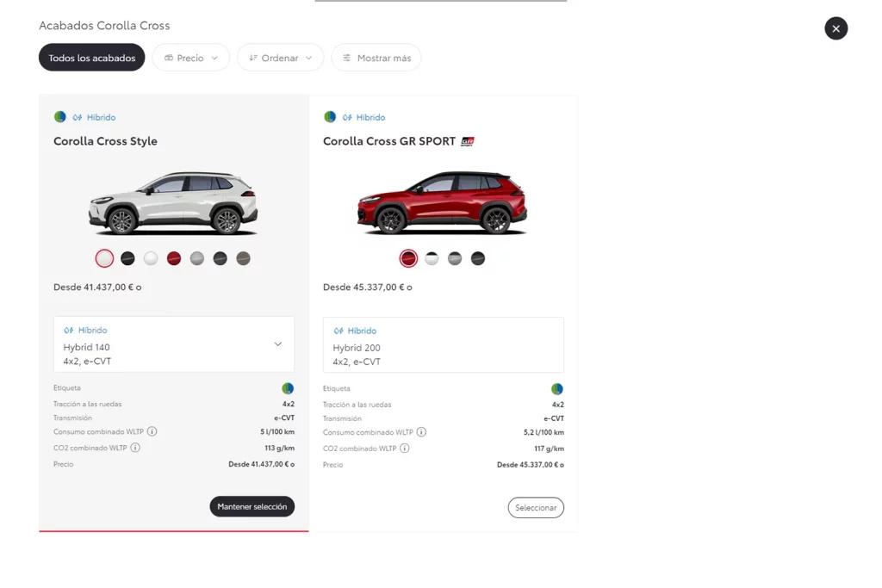Open the Ordenar sort dropdown
Viewport: 882px width, 588px height.
(280, 58)
